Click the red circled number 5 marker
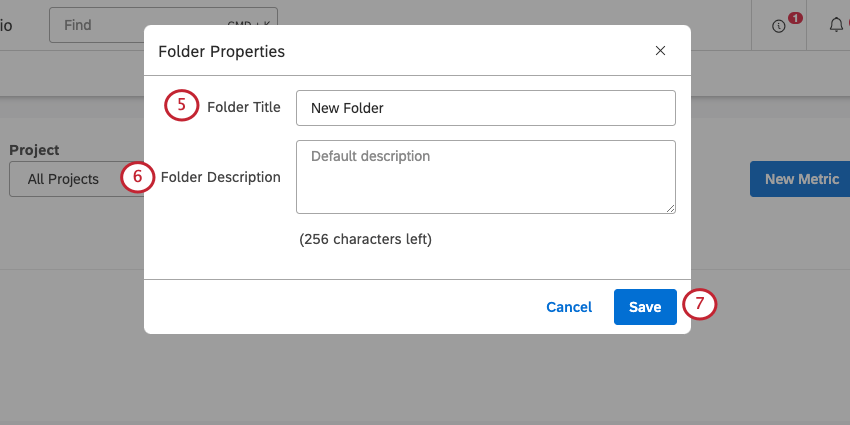This screenshot has width=850, height=425. click(x=181, y=105)
